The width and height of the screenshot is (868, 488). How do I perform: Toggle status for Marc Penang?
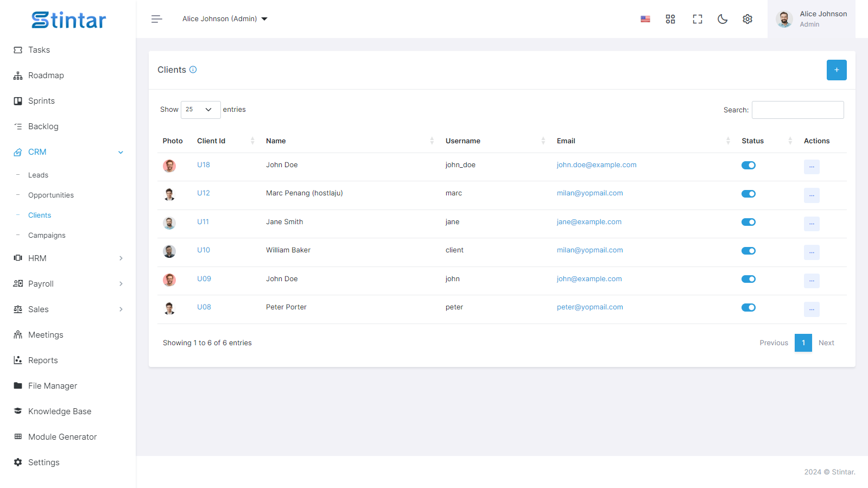749,194
